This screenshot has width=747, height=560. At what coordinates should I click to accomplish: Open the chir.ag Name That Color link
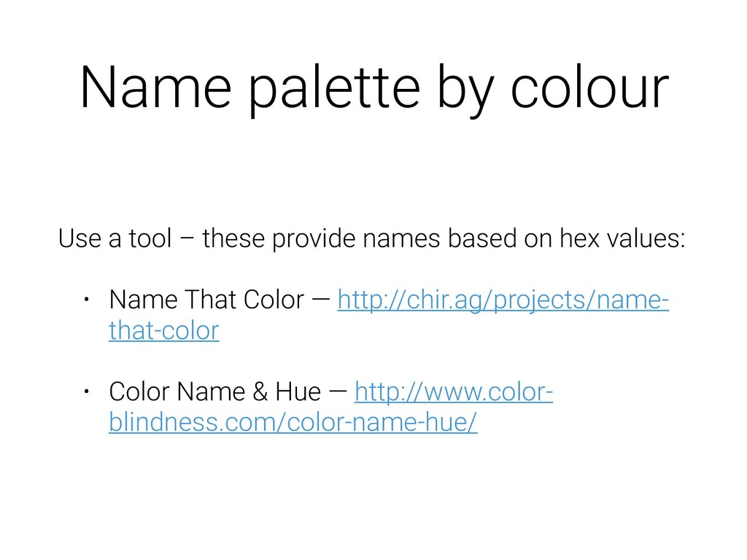coord(503,300)
